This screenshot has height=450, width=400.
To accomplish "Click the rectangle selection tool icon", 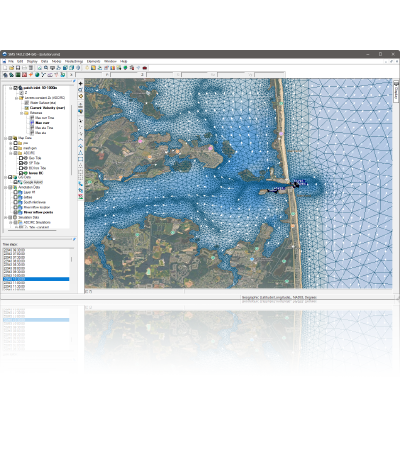I will pyautogui.click(x=80, y=159).
